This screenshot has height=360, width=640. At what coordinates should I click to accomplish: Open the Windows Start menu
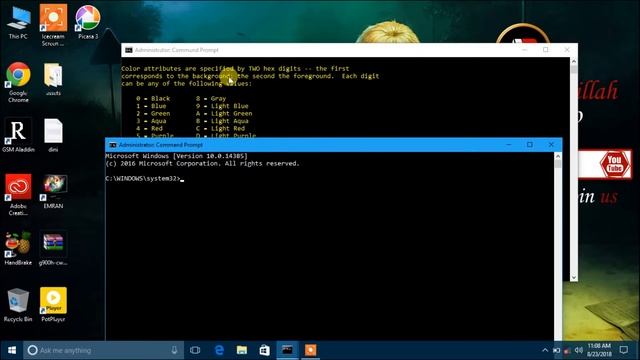(x=11, y=350)
